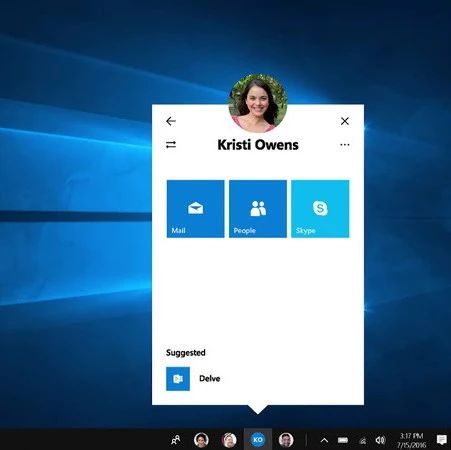Image resolution: width=451 pixels, height=450 pixels.
Task: Open the Action Center notification icon
Action: (442, 440)
